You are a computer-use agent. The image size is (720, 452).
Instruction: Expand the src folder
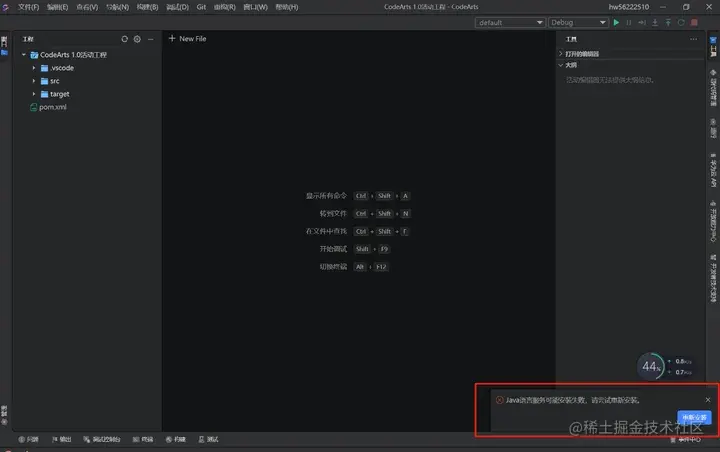(34, 81)
